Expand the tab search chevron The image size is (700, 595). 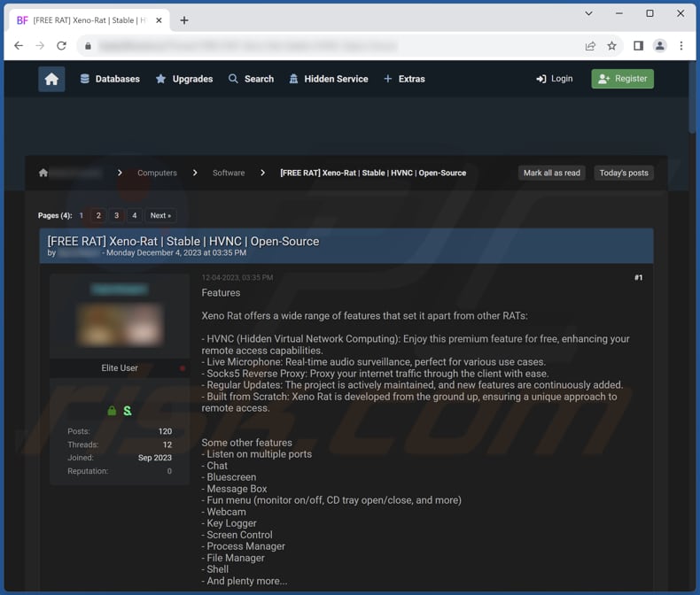pos(588,13)
